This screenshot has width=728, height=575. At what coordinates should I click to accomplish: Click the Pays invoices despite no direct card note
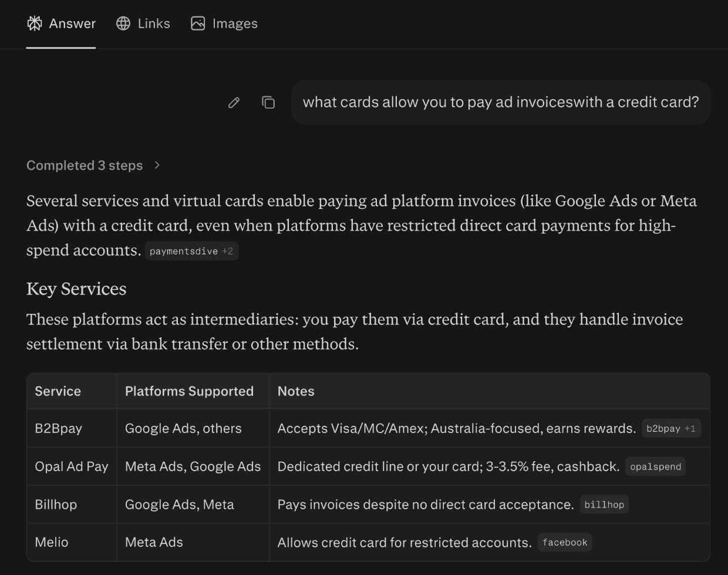(x=426, y=505)
